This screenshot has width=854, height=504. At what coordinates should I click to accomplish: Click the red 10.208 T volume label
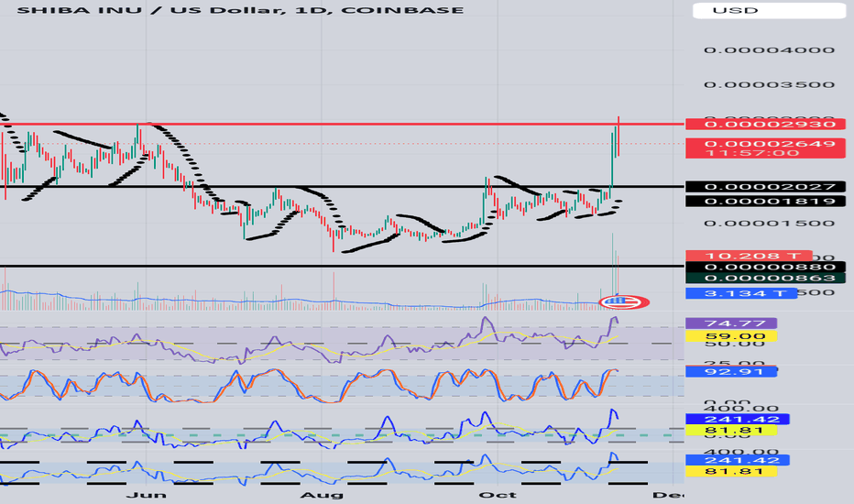[749, 256]
